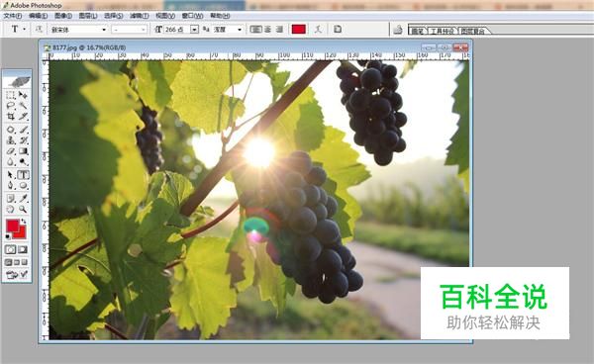This screenshot has height=364, width=594.
Task: Select the Dodge tool
Action: click(24, 161)
